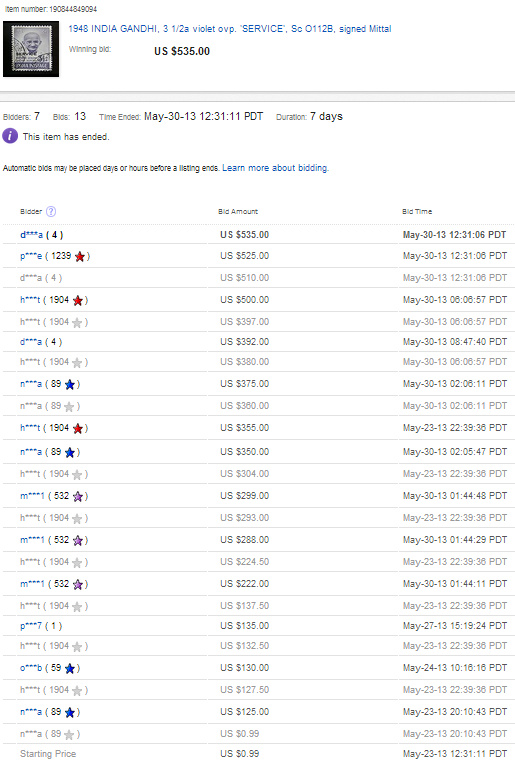This screenshot has width=515, height=762.
Task: Click the blue star beside o***b 59
Action: pyautogui.click(x=69, y=668)
